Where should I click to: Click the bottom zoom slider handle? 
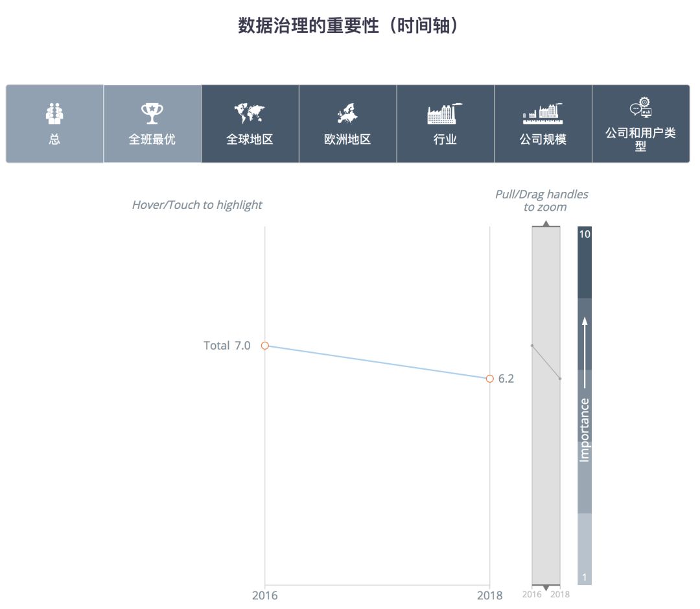[546, 588]
